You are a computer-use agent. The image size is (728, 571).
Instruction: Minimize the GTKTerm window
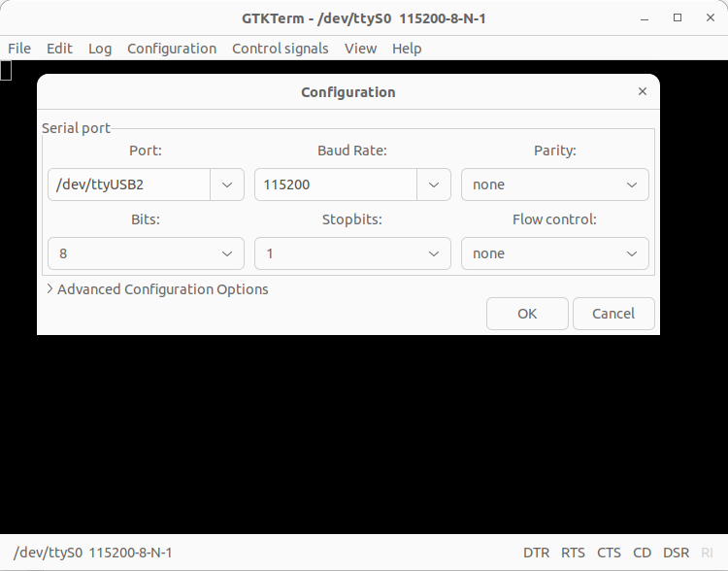(645, 18)
